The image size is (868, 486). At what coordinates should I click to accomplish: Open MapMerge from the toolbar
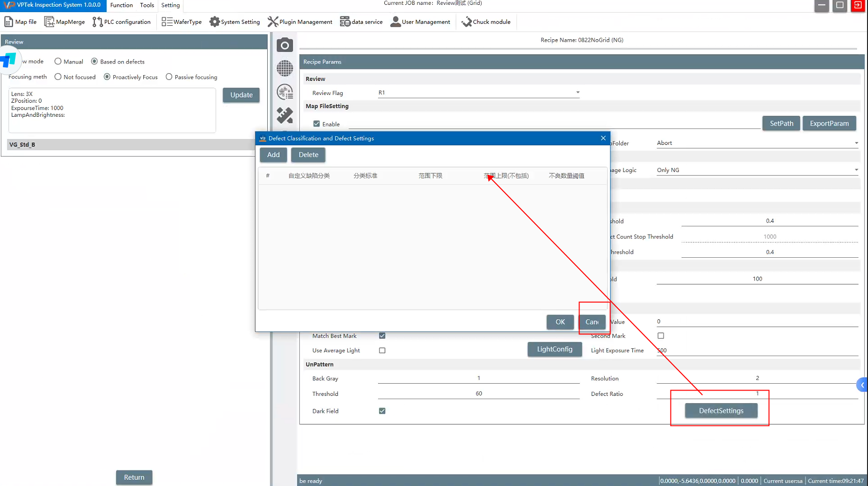(x=64, y=22)
